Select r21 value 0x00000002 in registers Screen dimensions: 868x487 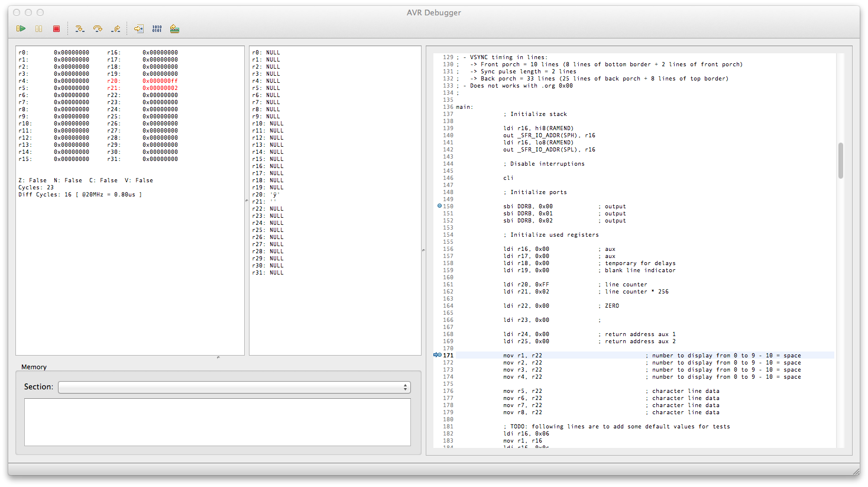point(160,88)
